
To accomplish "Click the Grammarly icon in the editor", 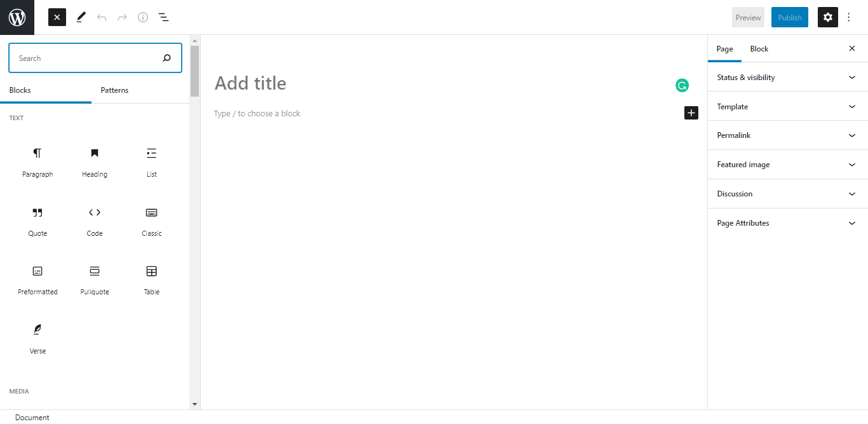I will pos(682,85).
